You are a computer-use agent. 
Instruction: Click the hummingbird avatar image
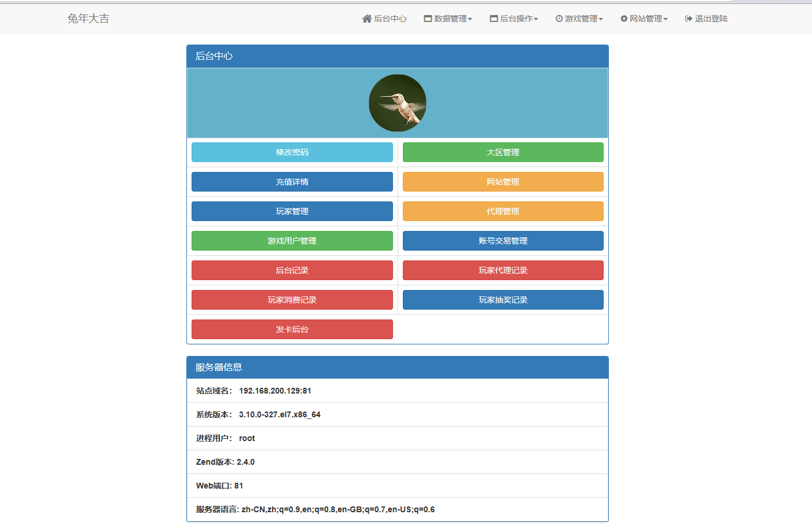(x=398, y=103)
